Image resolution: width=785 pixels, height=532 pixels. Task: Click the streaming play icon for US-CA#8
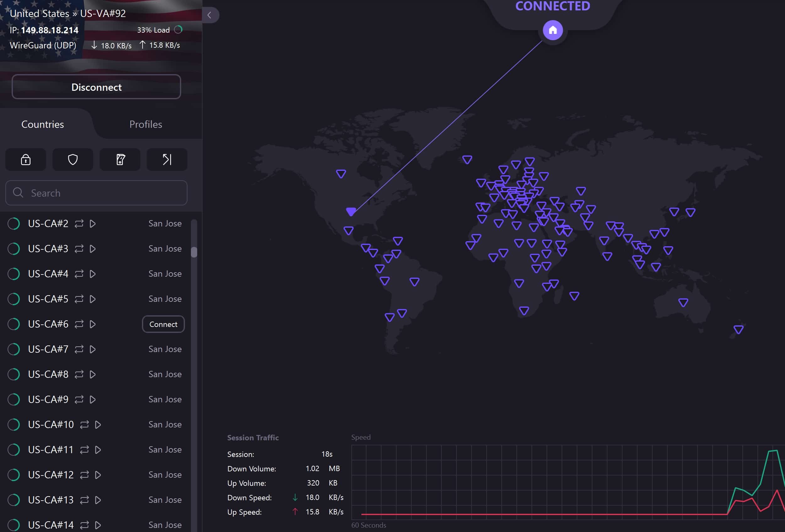pos(93,374)
